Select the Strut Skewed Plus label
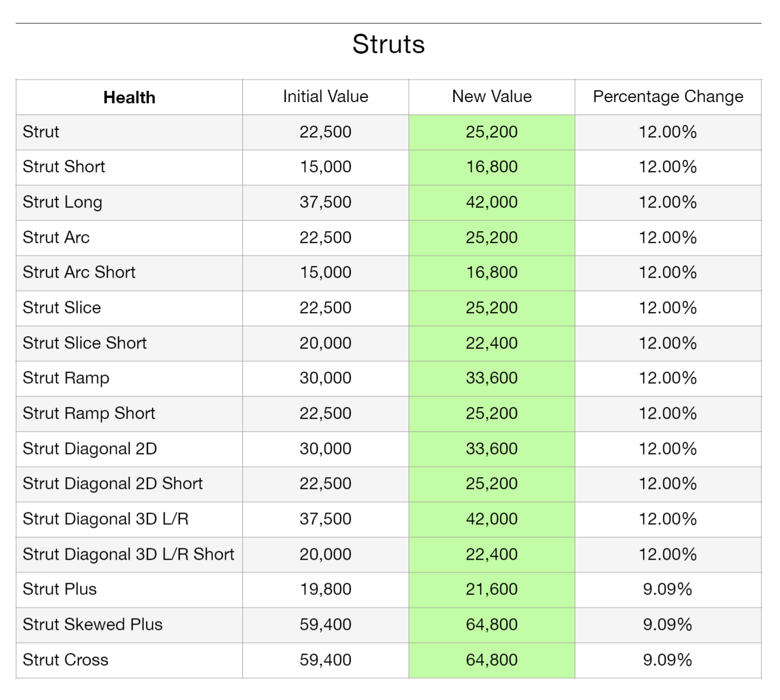This screenshot has height=700, width=780. (x=93, y=625)
